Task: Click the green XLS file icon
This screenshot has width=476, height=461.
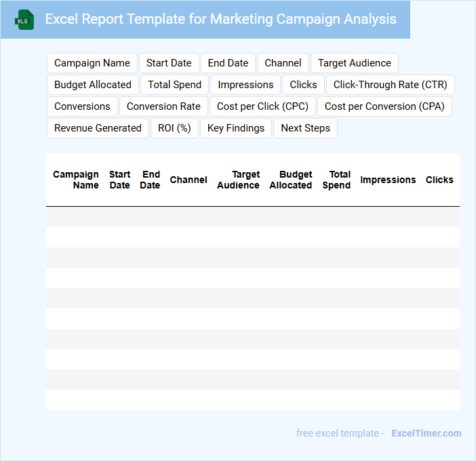Action: [24, 20]
